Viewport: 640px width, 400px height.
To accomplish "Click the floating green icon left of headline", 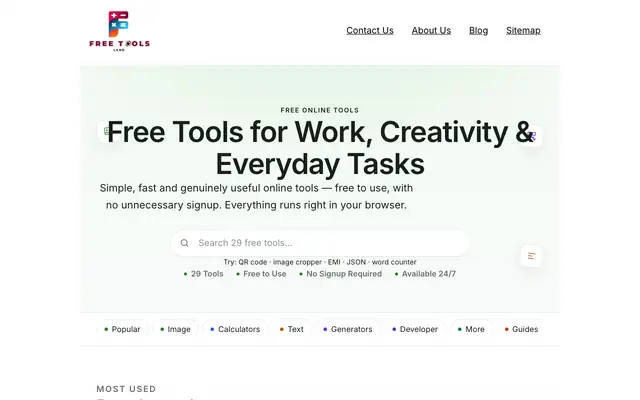I will pyautogui.click(x=107, y=131).
